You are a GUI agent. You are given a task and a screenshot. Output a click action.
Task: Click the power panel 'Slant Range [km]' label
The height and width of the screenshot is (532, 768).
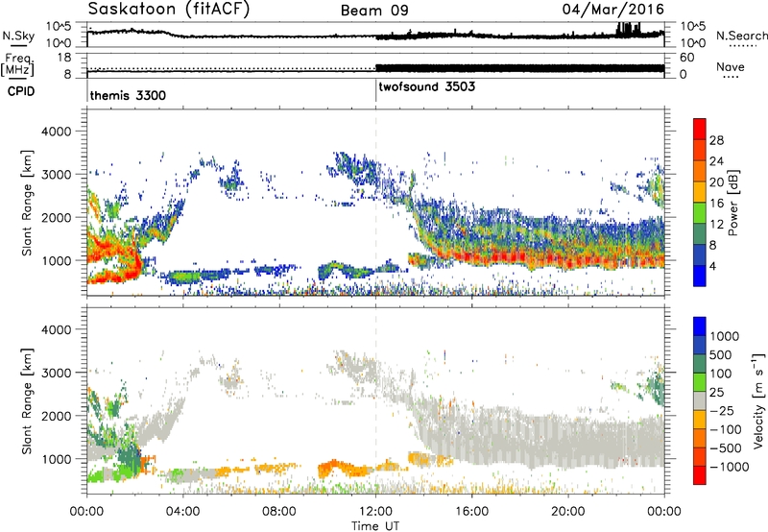pos(27,203)
